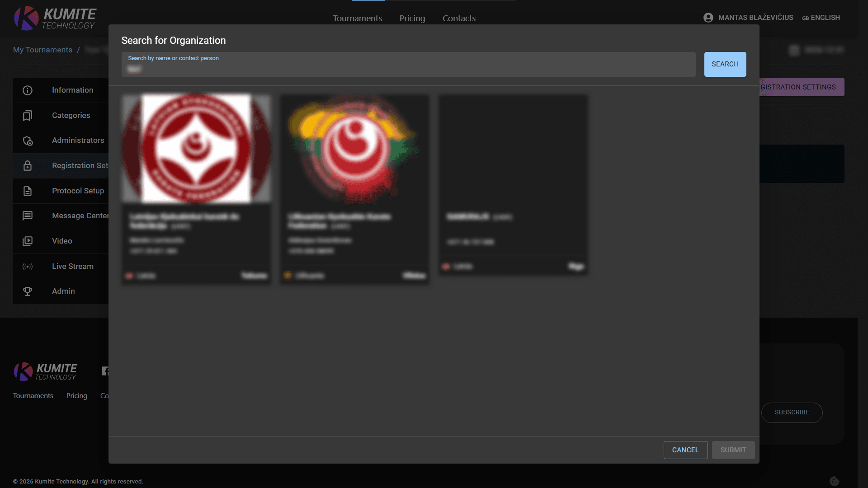Select the Categories book icon
This screenshot has height=488, width=868.
click(28, 115)
